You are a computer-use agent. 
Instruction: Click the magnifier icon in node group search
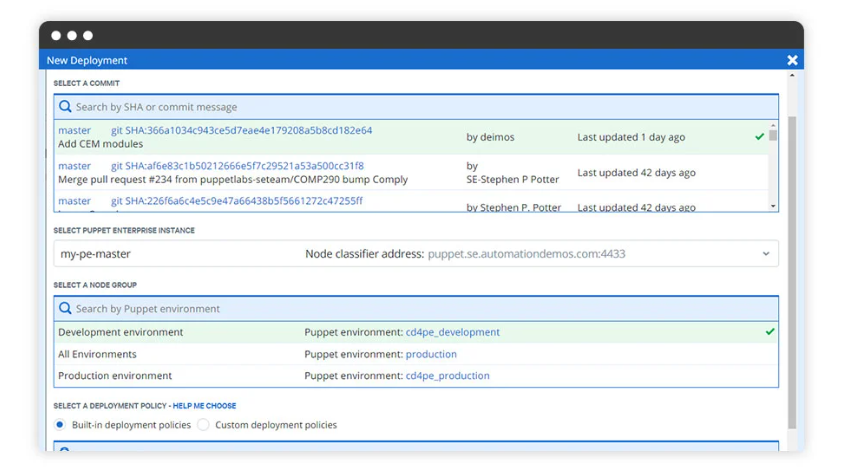65,309
